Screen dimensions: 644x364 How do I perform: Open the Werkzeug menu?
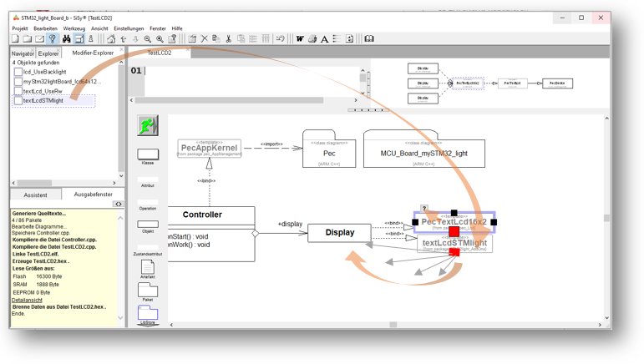74,28
